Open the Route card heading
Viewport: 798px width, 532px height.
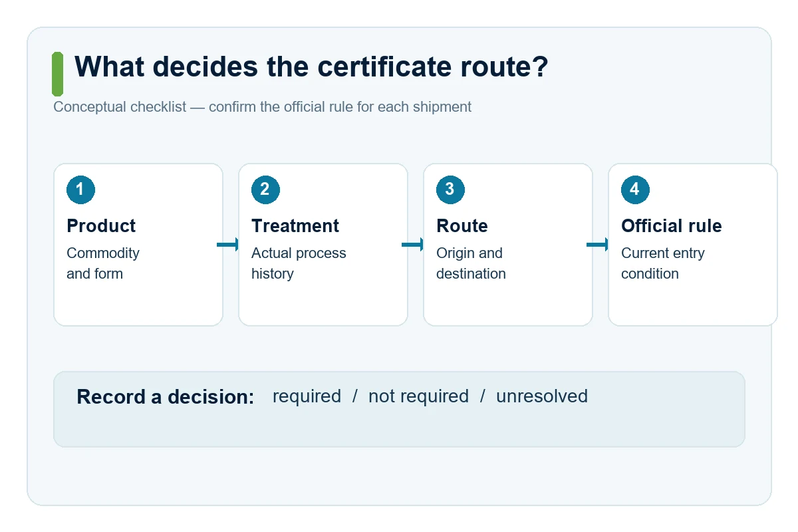click(x=462, y=226)
